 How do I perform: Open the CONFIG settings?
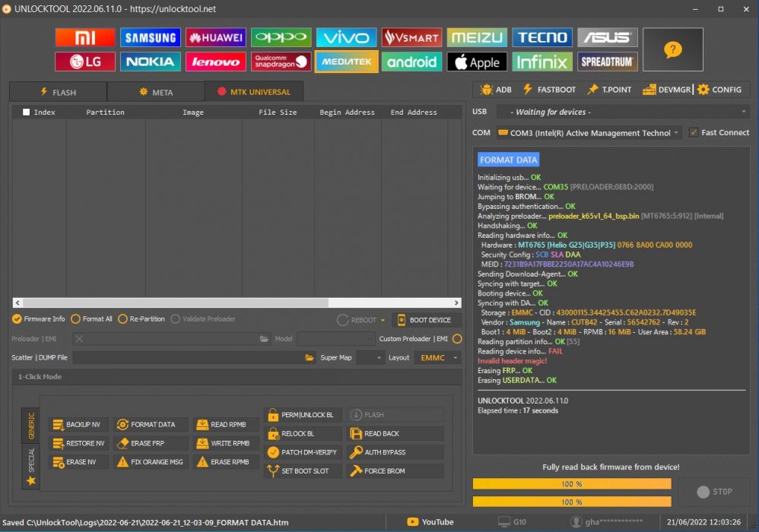point(719,90)
